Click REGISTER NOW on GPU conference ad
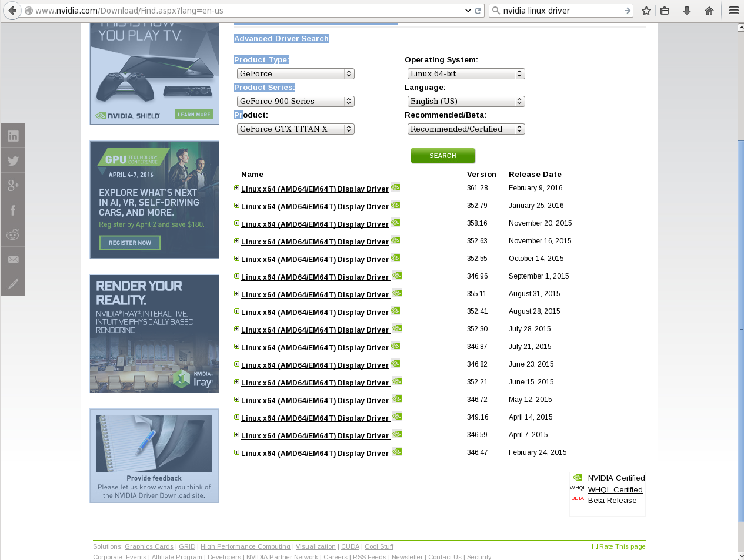This screenshot has width=744, height=560. click(x=130, y=243)
